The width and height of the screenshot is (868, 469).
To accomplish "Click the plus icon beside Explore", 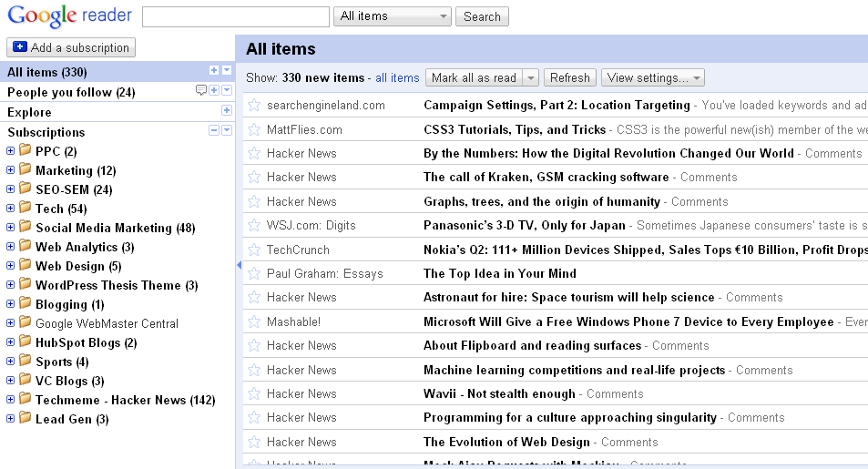I will click(x=227, y=110).
